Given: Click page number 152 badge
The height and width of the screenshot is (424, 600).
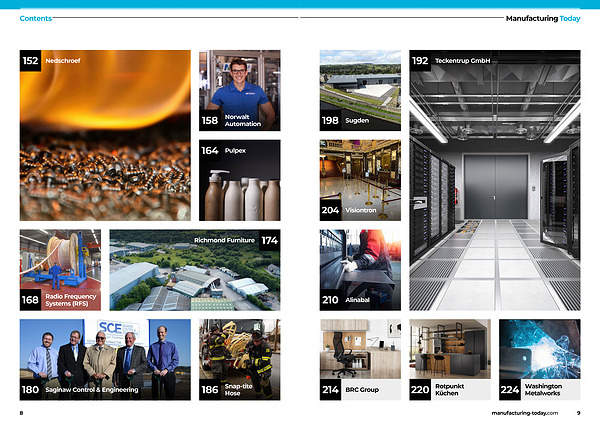Looking at the screenshot, I should pyautogui.click(x=31, y=61).
